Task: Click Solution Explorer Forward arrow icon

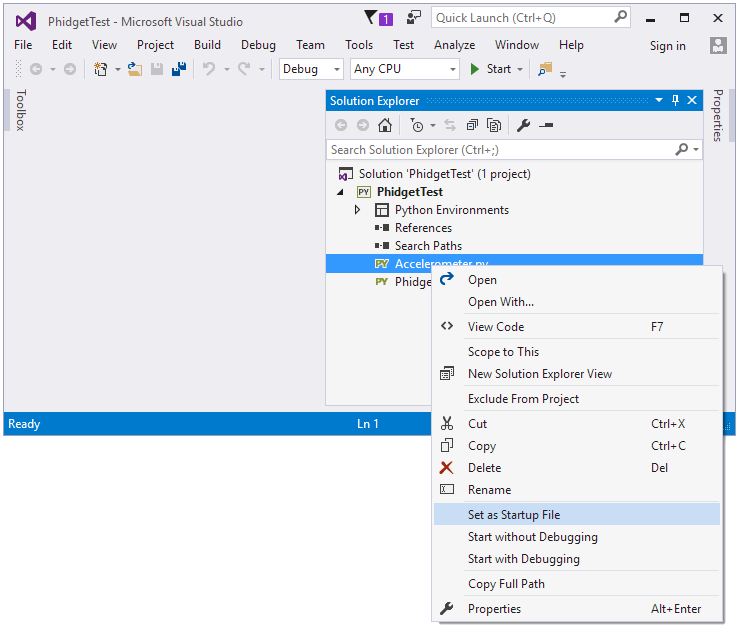Action: pyautogui.click(x=362, y=126)
